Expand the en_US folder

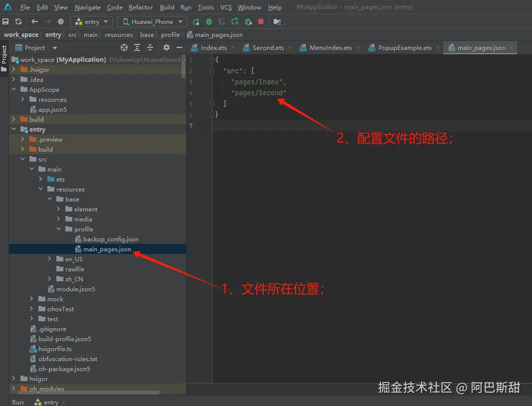pyautogui.click(x=49, y=259)
